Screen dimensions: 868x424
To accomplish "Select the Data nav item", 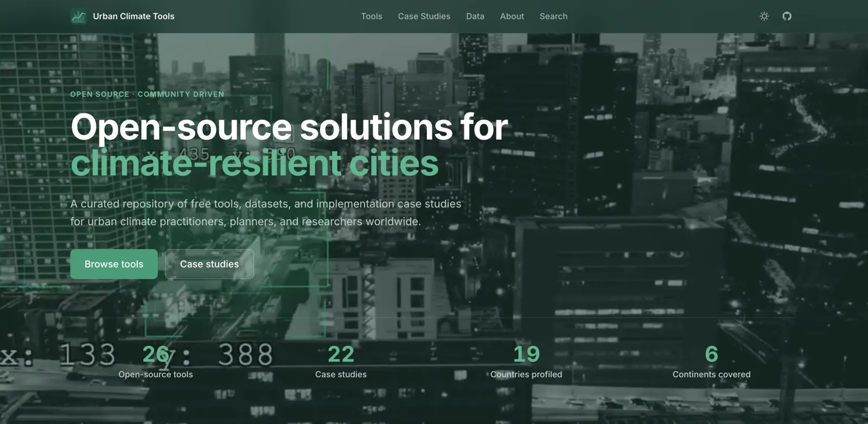I will point(475,16).
